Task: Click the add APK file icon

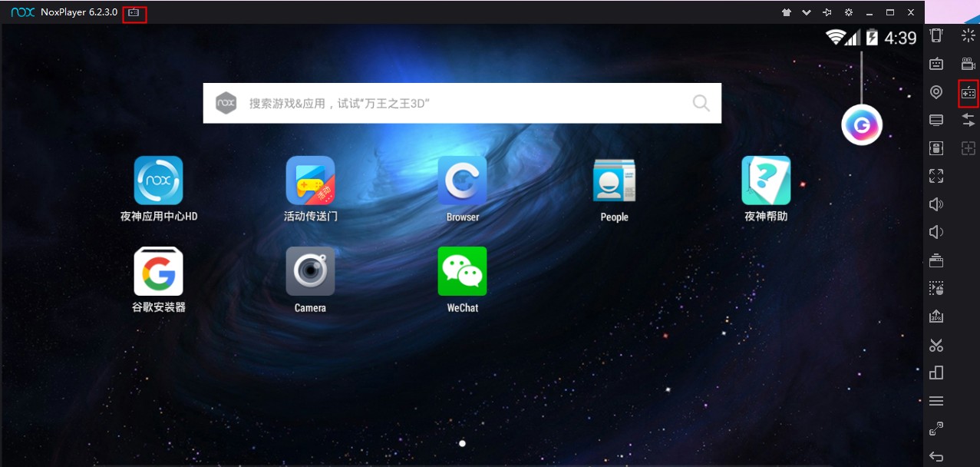Action: [936, 316]
